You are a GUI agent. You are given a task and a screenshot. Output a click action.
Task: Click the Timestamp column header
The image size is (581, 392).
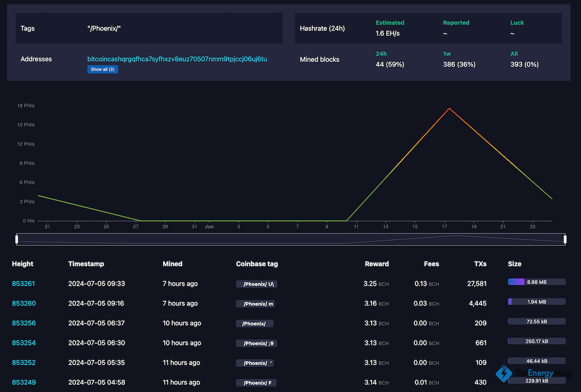[86, 264]
